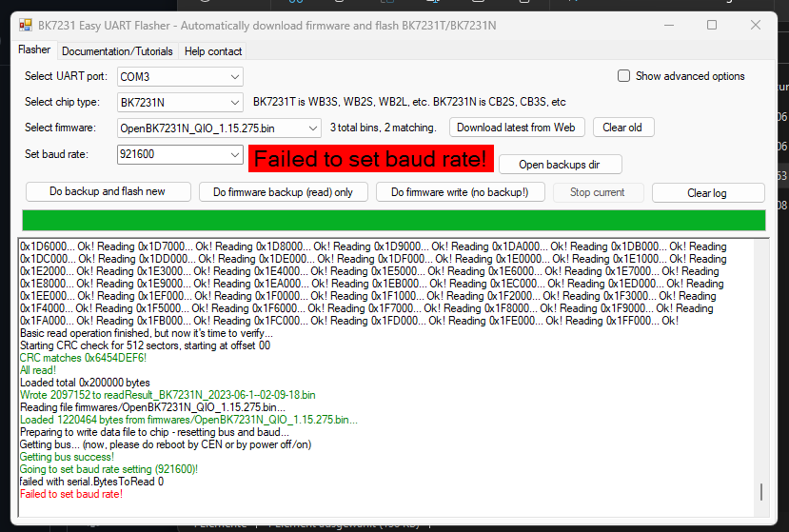Expand the firmware selection dropdown
789x532 pixels.
pyautogui.click(x=219, y=128)
